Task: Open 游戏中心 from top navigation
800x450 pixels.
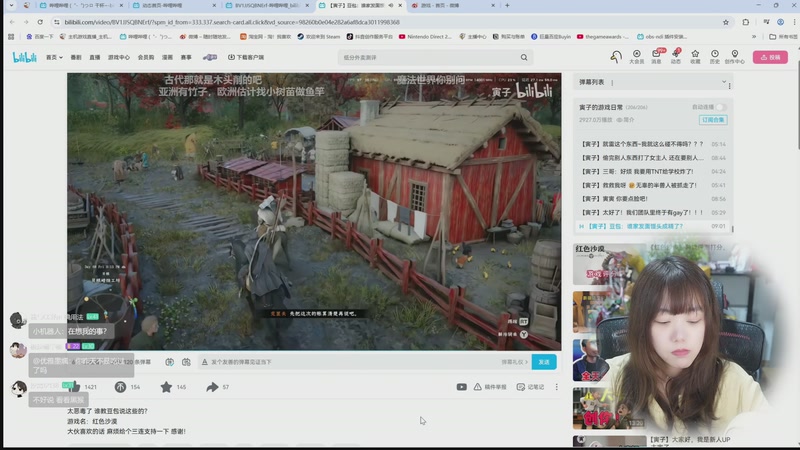Action: tap(119, 57)
